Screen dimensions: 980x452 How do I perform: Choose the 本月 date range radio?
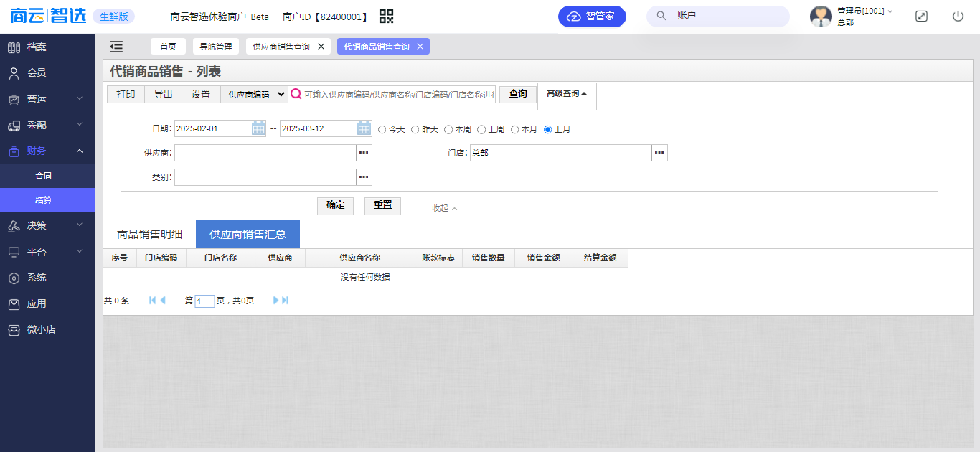click(x=515, y=130)
